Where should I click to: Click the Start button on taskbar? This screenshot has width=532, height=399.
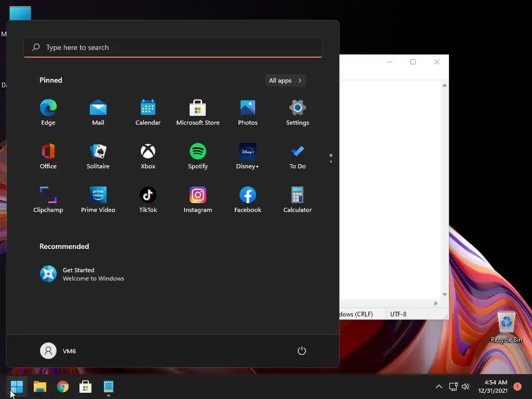[x=17, y=387]
